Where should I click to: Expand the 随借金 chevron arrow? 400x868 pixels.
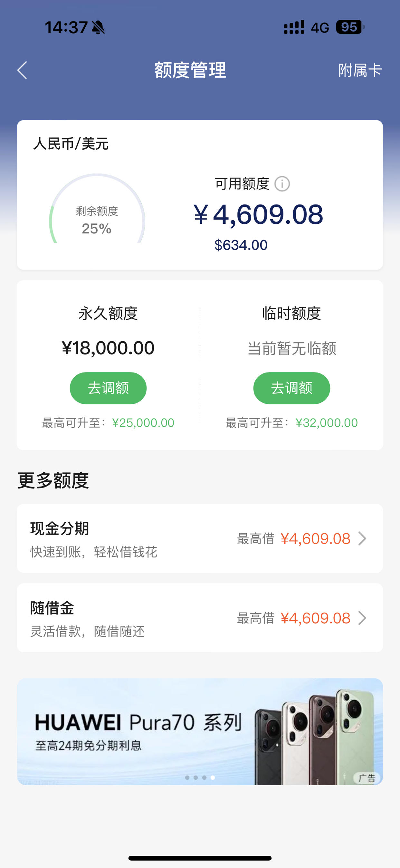click(362, 618)
